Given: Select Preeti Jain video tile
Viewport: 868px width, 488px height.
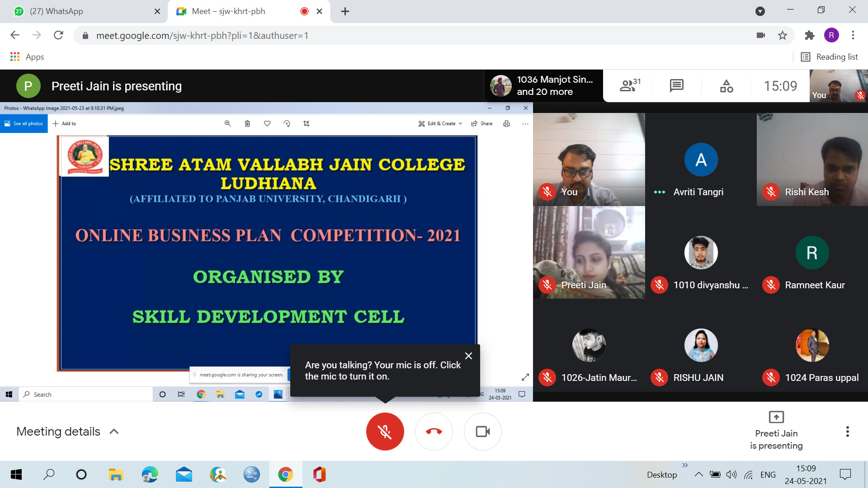Looking at the screenshot, I should [589, 252].
